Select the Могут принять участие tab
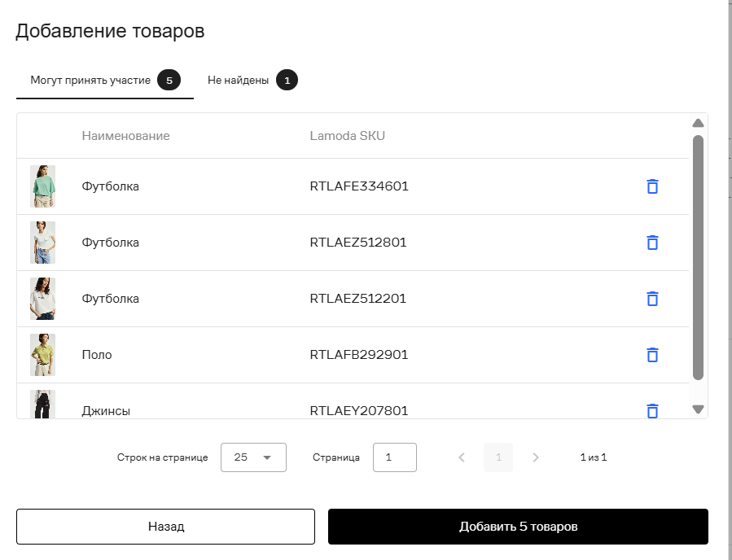Viewport: 732px width, 560px height. click(x=105, y=81)
